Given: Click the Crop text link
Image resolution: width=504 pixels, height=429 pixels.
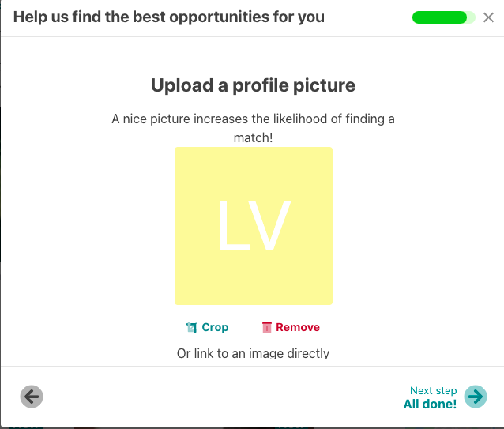Looking at the screenshot, I should pos(215,327).
